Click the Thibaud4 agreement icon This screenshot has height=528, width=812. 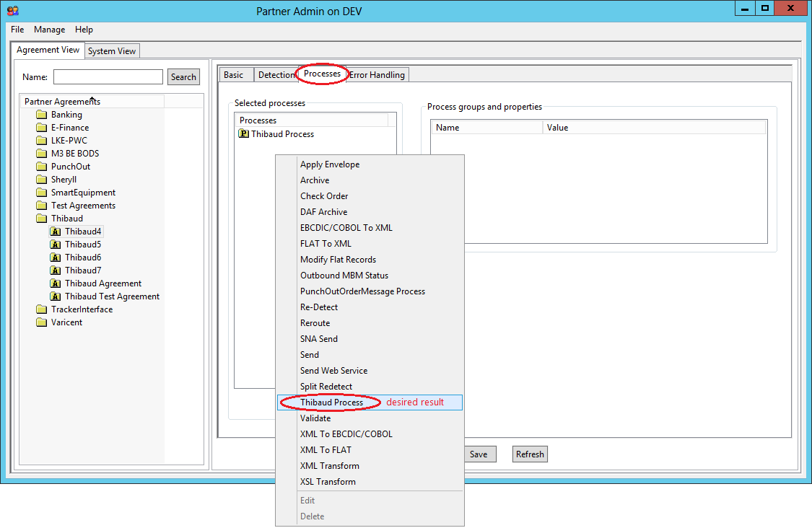pyautogui.click(x=56, y=232)
